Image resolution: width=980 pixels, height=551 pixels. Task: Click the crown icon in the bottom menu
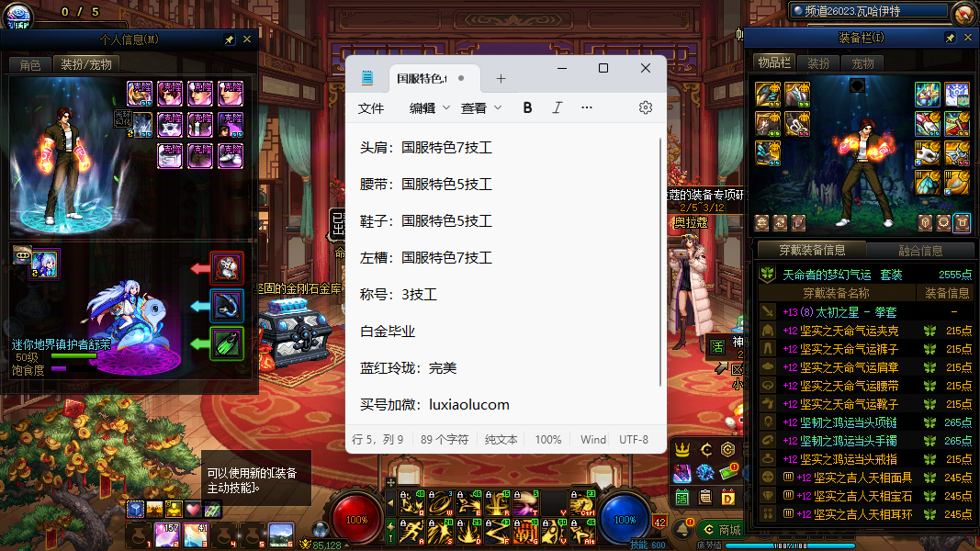click(x=682, y=449)
